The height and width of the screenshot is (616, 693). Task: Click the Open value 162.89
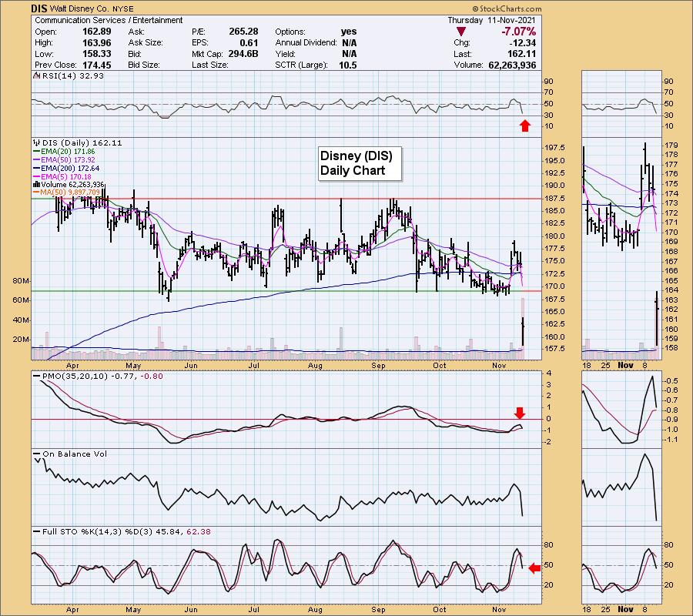[x=97, y=32]
